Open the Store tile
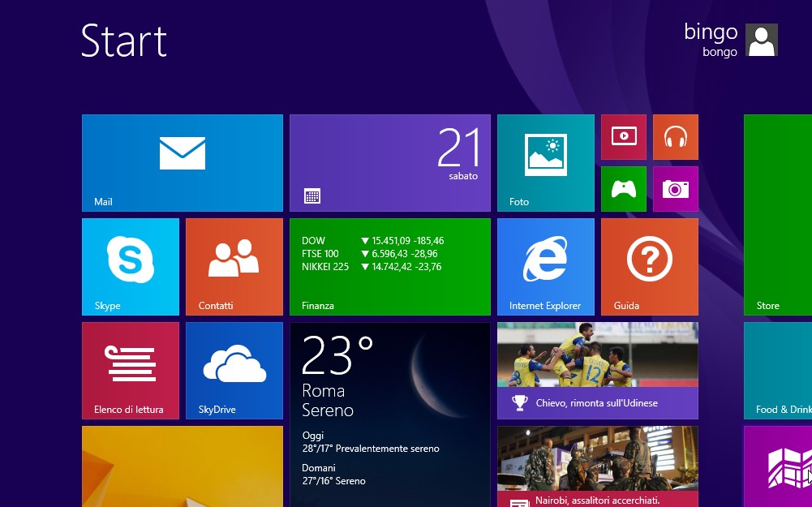 778,215
